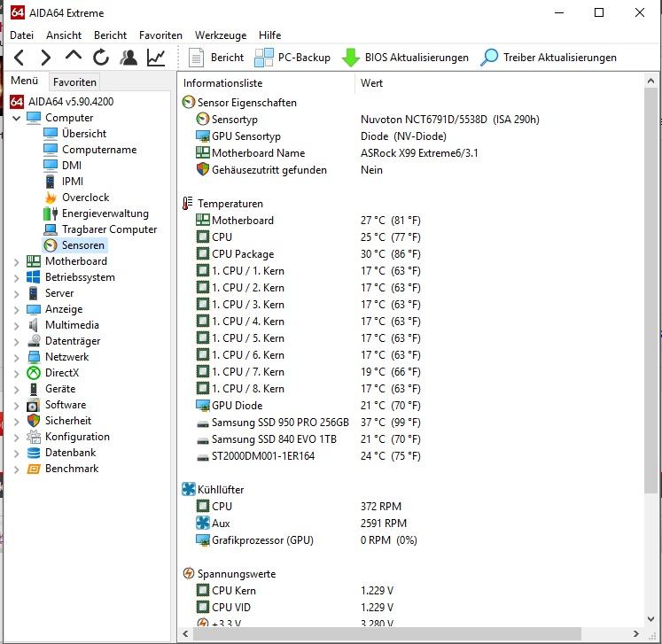Click the vertical scrollbar up arrow
The image size is (662, 644).
650,81
